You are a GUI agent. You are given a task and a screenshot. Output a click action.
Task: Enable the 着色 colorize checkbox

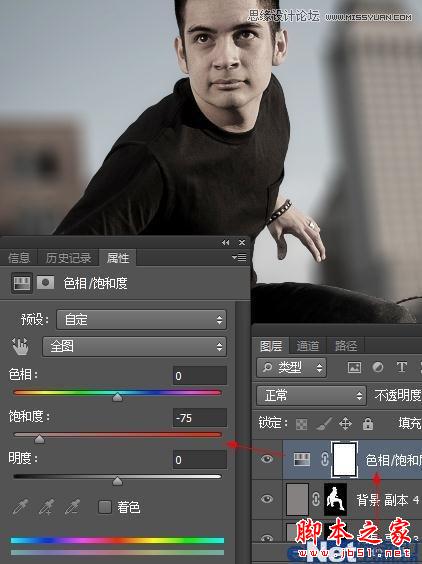(x=105, y=507)
